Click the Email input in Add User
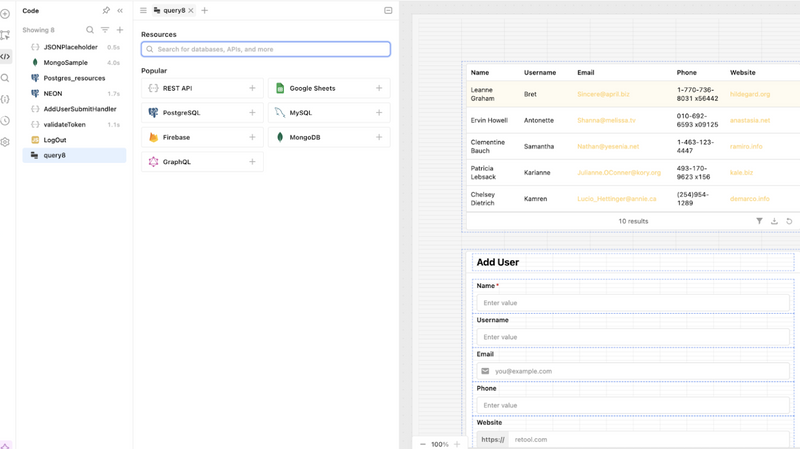Viewport: 800px width, 449px height. click(x=633, y=371)
